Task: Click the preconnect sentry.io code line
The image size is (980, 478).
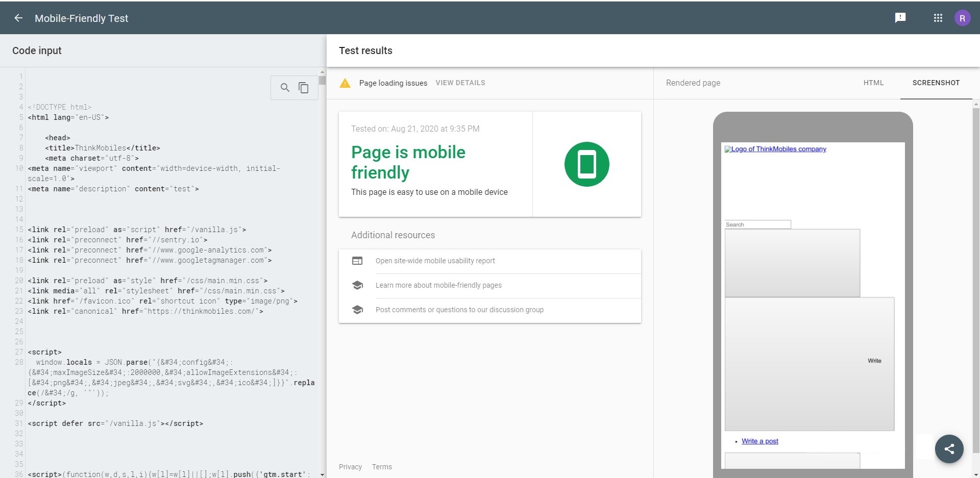Action: [117, 240]
